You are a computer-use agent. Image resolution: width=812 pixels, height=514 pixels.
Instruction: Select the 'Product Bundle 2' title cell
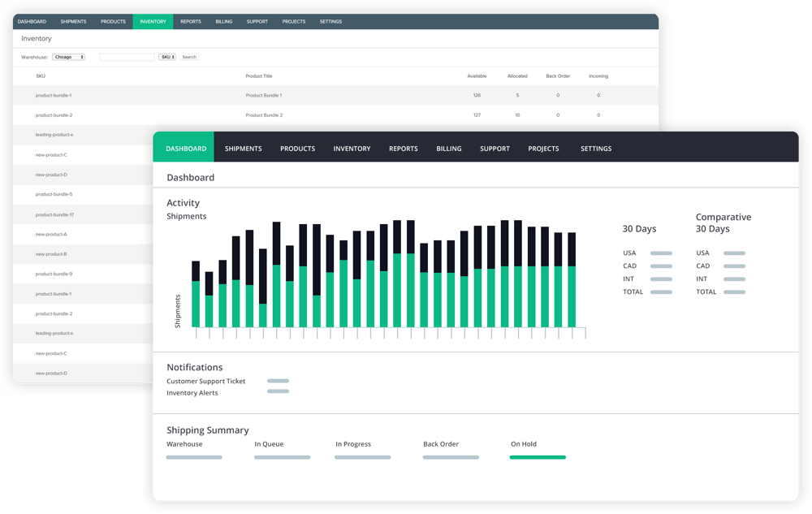(264, 115)
